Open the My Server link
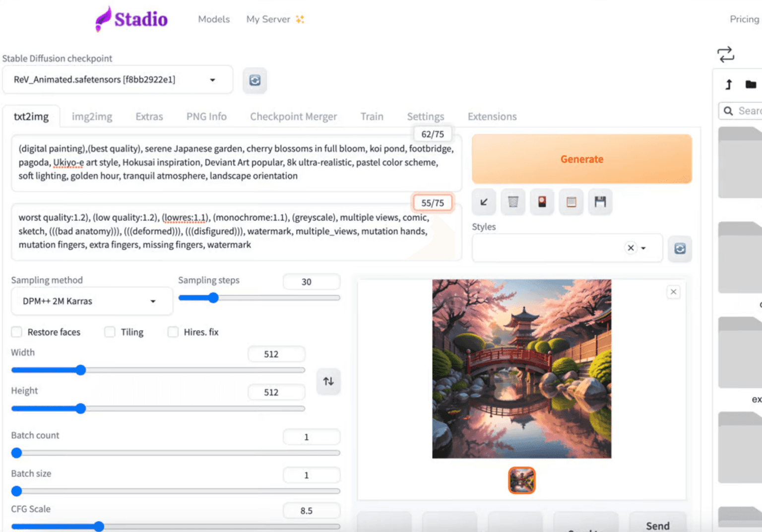The height and width of the screenshot is (532, 762). tap(268, 19)
